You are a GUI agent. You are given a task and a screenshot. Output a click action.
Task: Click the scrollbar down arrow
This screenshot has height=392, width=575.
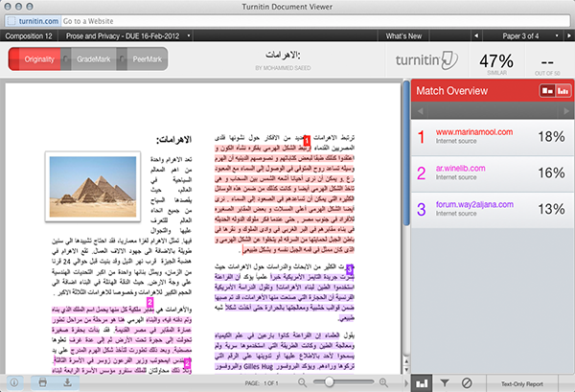coord(406,370)
